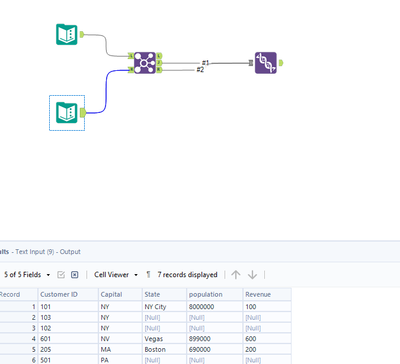Select the Revenue Null cell in record 3
This screenshot has width=400, height=364.
267,328
